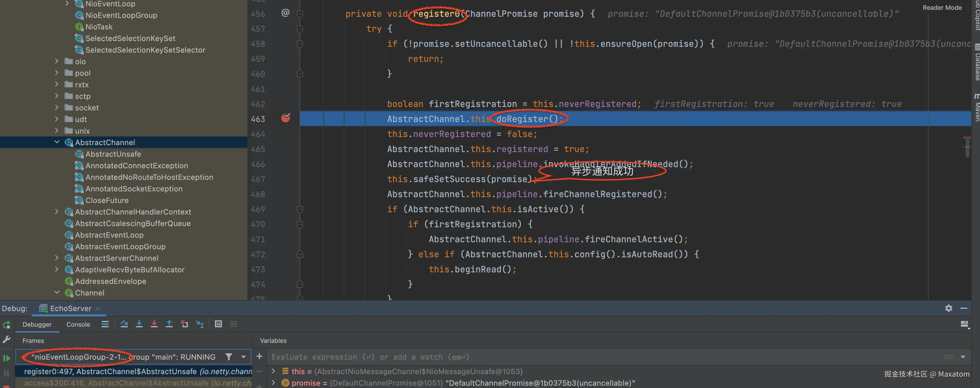Viewport: 980px width, 388px height.
Task: Toggle the breakpoint on line 463
Action: [285, 119]
